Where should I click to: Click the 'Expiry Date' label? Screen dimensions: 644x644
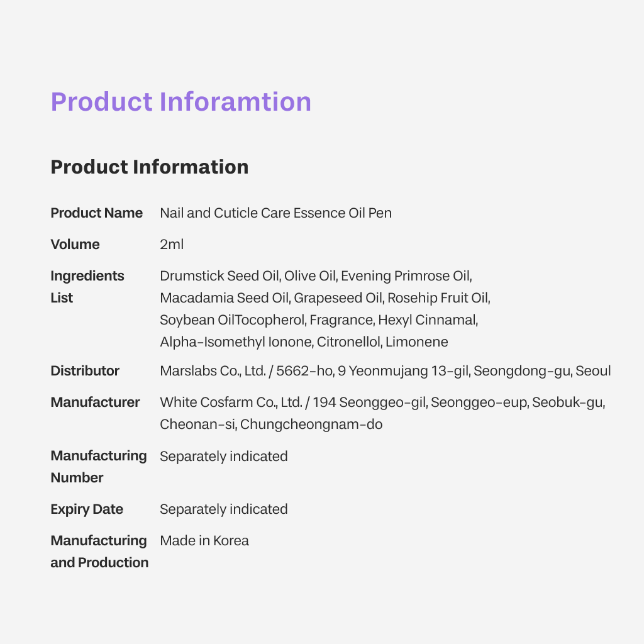coord(87,509)
